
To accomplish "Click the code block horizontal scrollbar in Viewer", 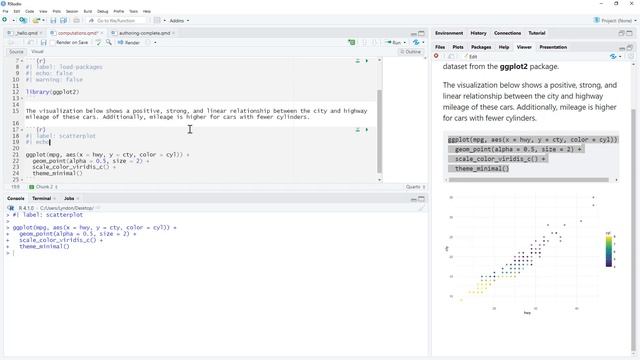I will click(x=528, y=180).
